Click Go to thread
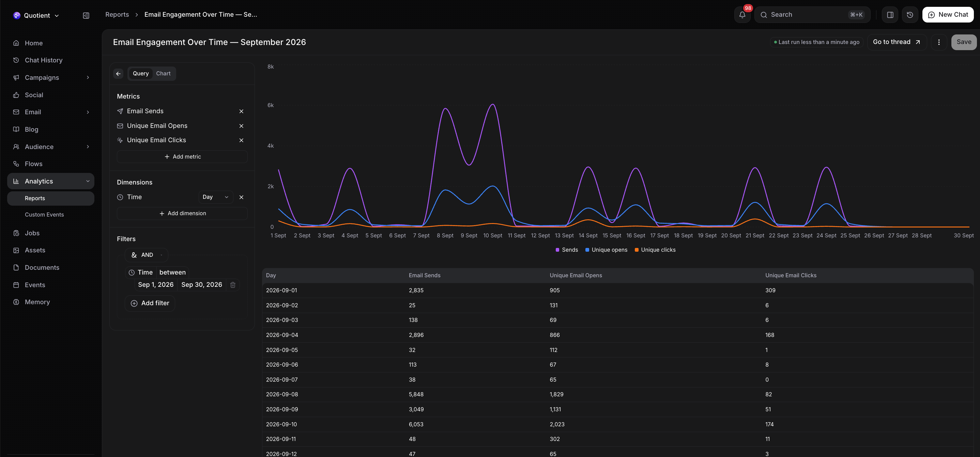Screen dimensions: 980x457 [x=897, y=42]
